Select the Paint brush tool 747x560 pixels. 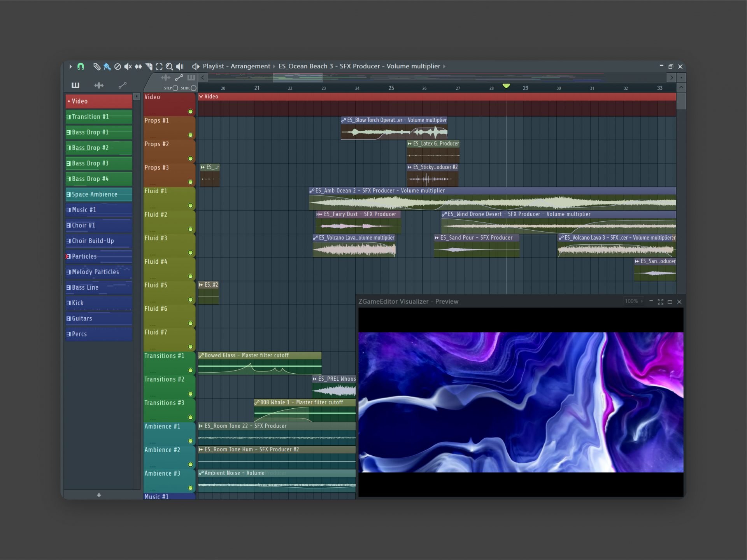point(107,66)
